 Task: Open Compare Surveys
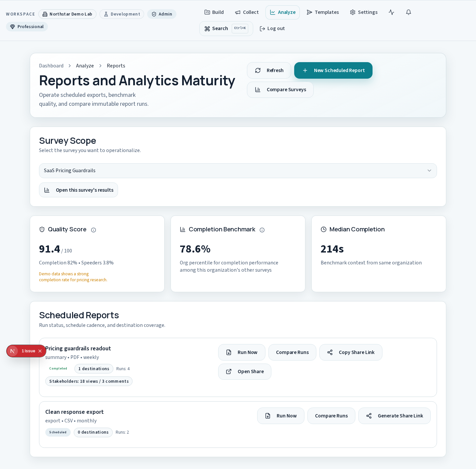(280, 90)
